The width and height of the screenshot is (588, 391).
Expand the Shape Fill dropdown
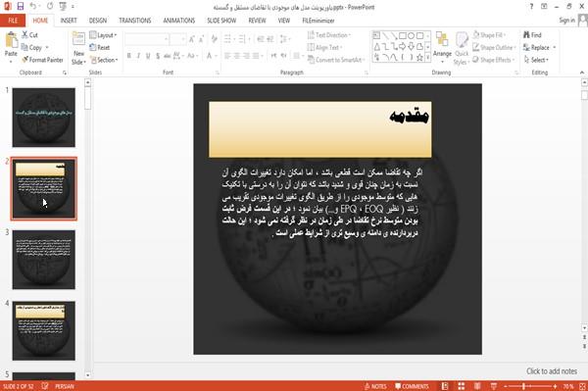(x=489, y=35)
